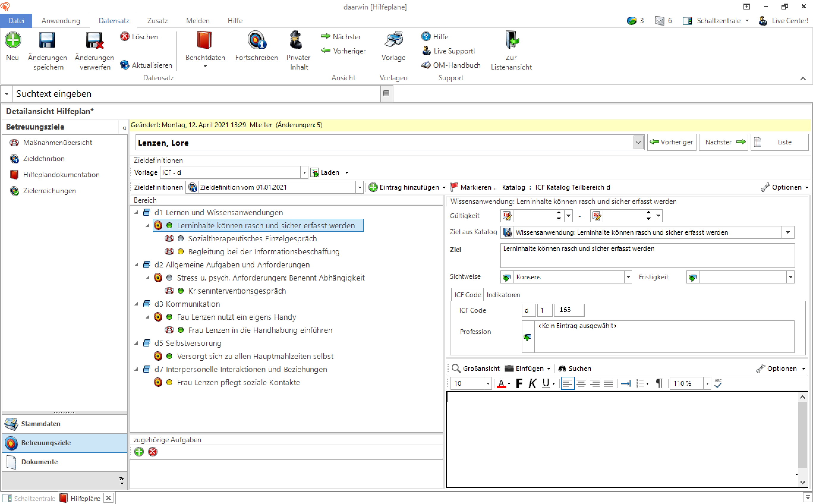Switch to the Zusatz ribbon tab
Image resolution: width=813 pixels, height=504 pixels.
tap(157, 21)
